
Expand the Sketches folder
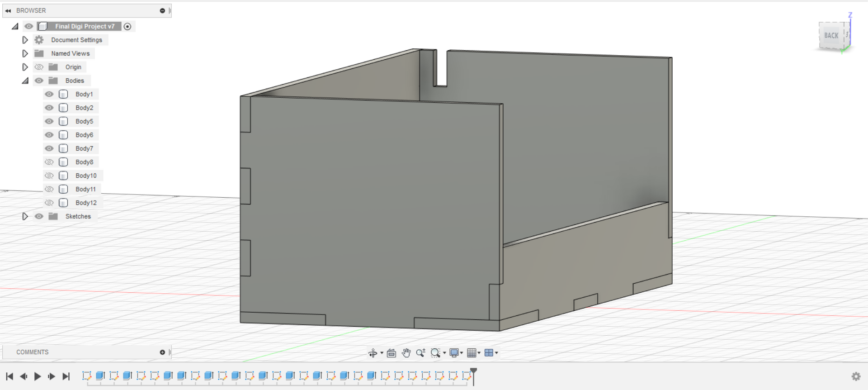pos(25,216)
